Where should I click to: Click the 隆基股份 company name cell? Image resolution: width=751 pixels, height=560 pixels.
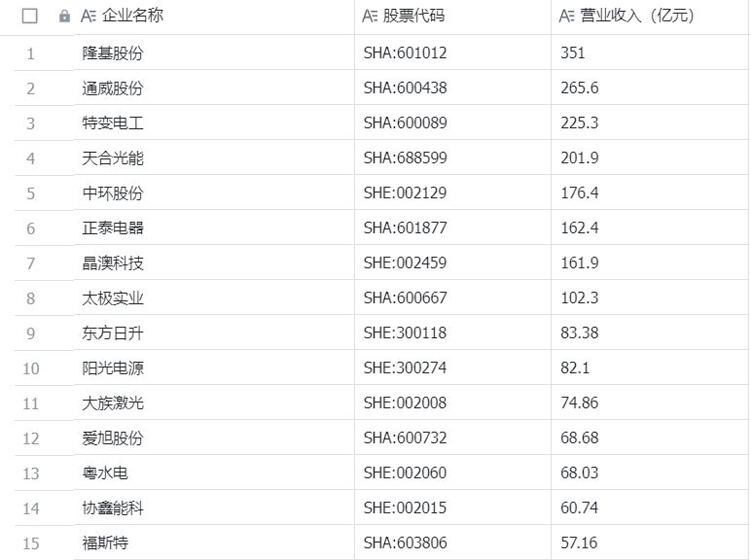pos(113,53)
